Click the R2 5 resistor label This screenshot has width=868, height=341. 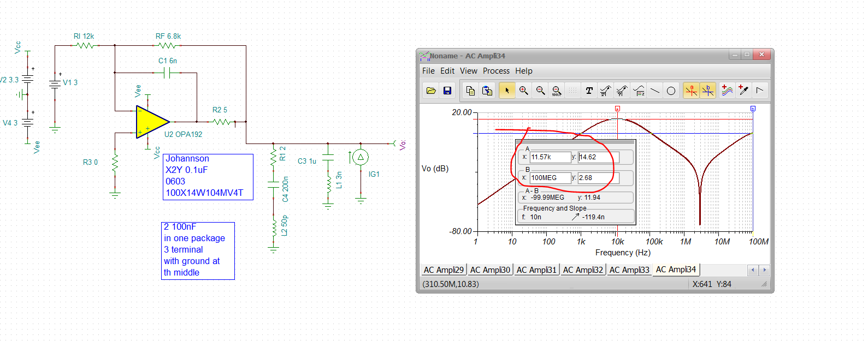220,110
